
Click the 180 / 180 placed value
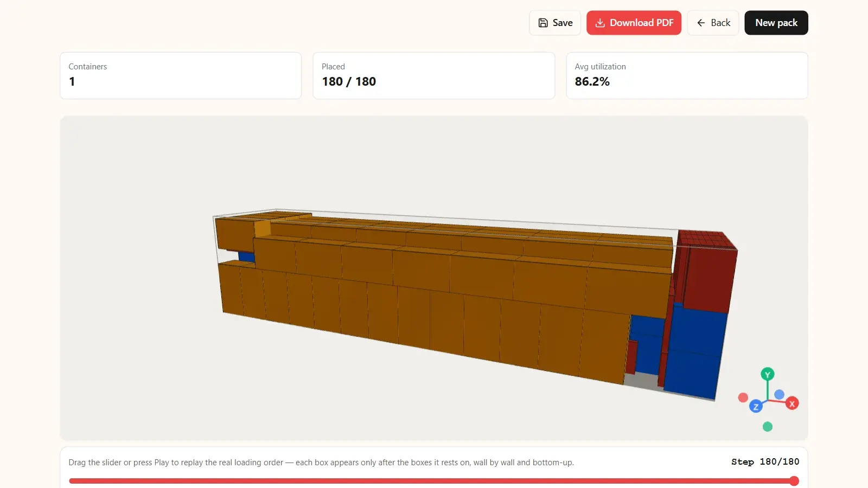(x=349, y=81)
